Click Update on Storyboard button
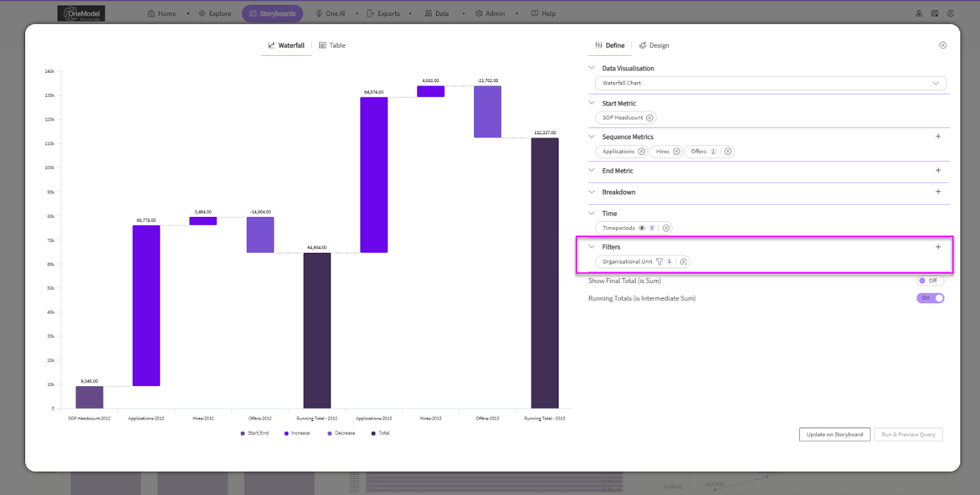Image resolution: width=980 pixels, height=495 pixels. coord(834,434)
